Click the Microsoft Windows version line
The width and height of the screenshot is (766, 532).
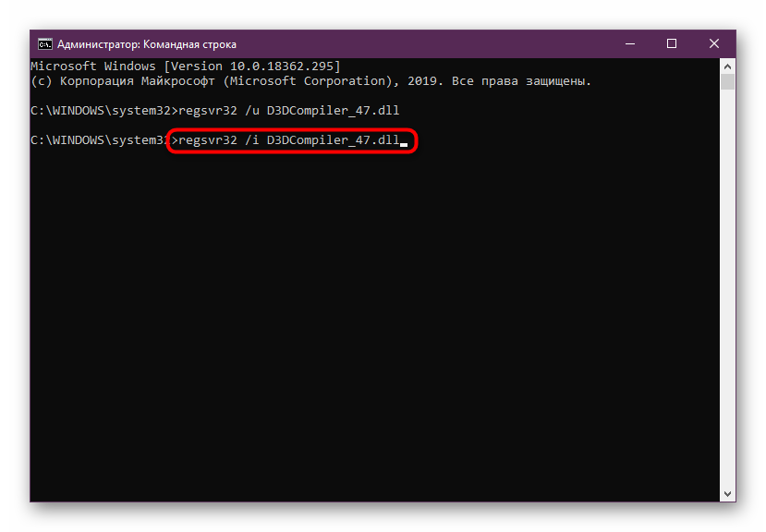click(185, 66)
